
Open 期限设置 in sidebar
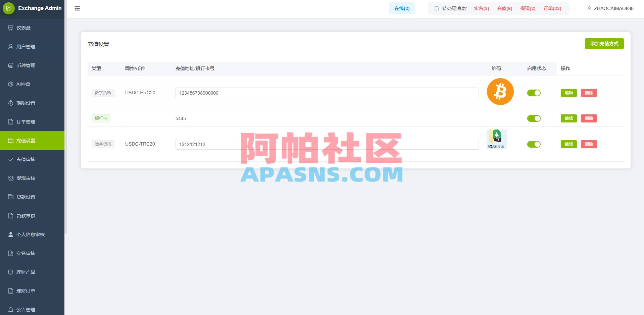(x=32, y=103)
